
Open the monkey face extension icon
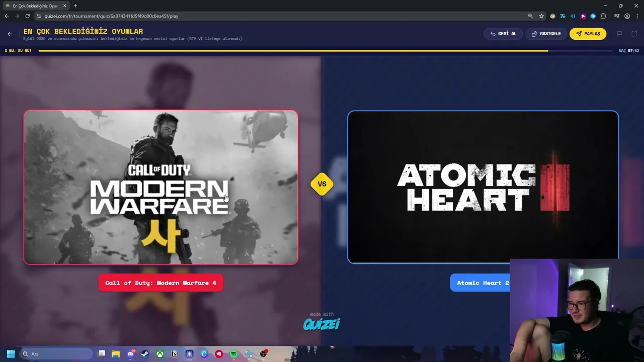[x=552, y=16]
